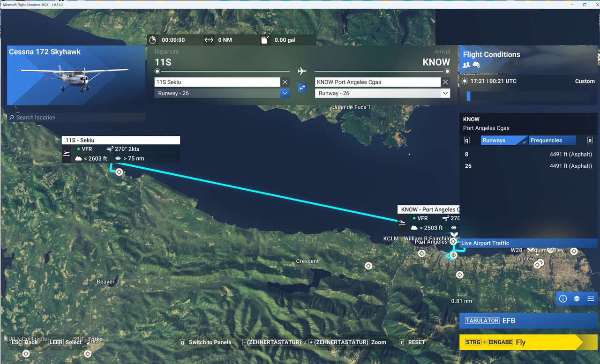Click the weather settings cloud icon

(x=476, y=65)
